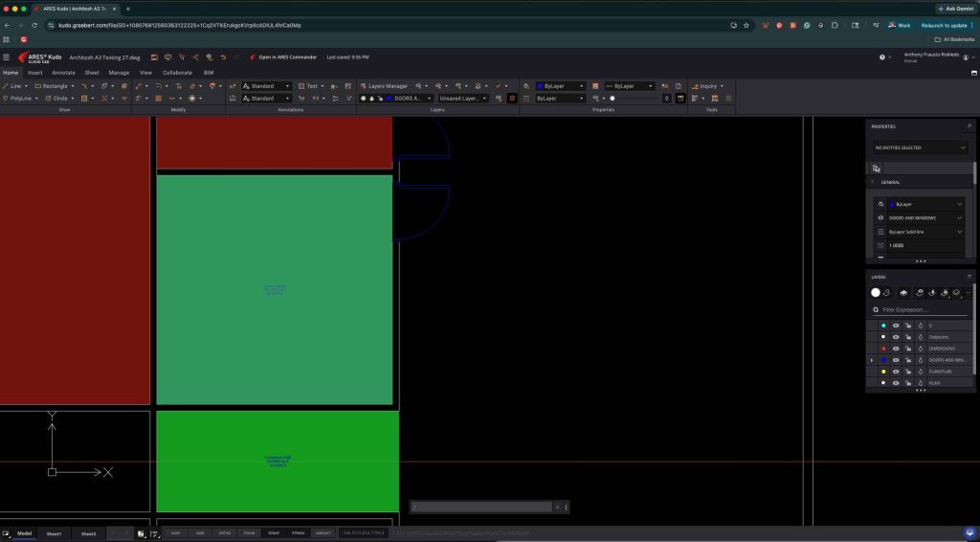The image size is (980, 542).
Task: Toggle visibility of Defpoints layer
Action: 896,337
